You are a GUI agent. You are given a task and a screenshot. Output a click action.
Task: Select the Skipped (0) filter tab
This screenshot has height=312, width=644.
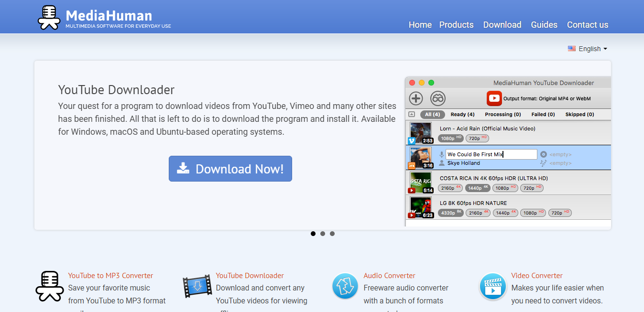(580, 115)
